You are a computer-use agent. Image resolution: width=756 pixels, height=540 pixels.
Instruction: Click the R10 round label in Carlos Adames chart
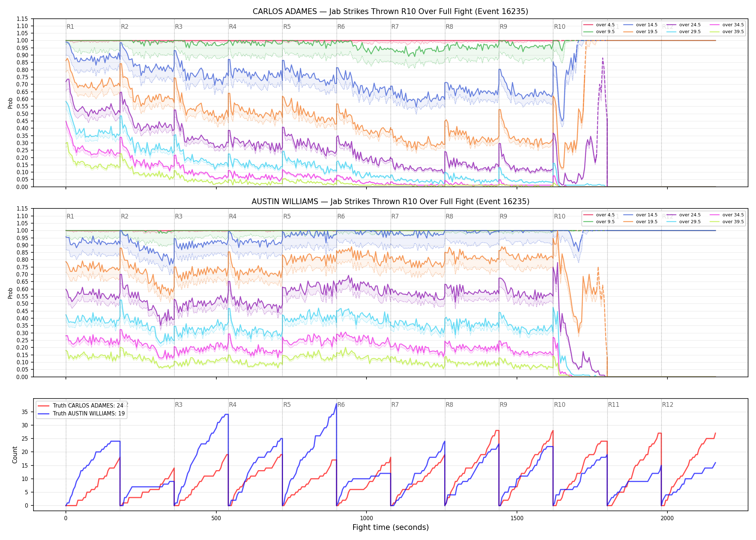point(559,27)
